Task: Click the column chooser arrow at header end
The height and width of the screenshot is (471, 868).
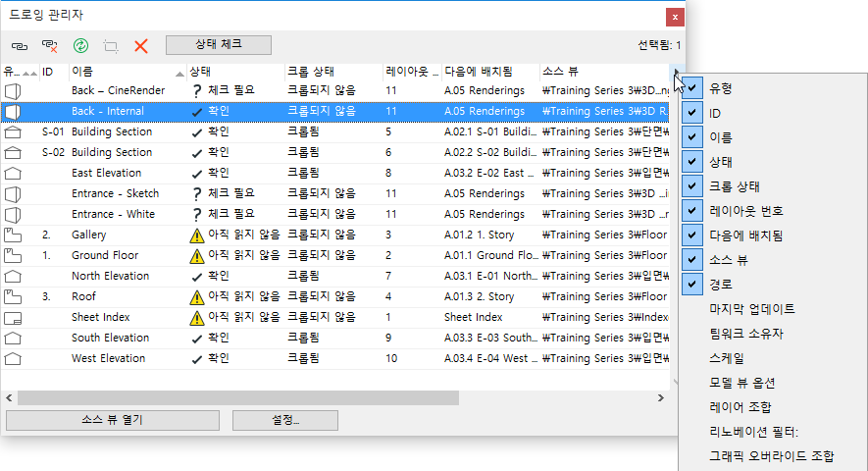Action: 676,72
